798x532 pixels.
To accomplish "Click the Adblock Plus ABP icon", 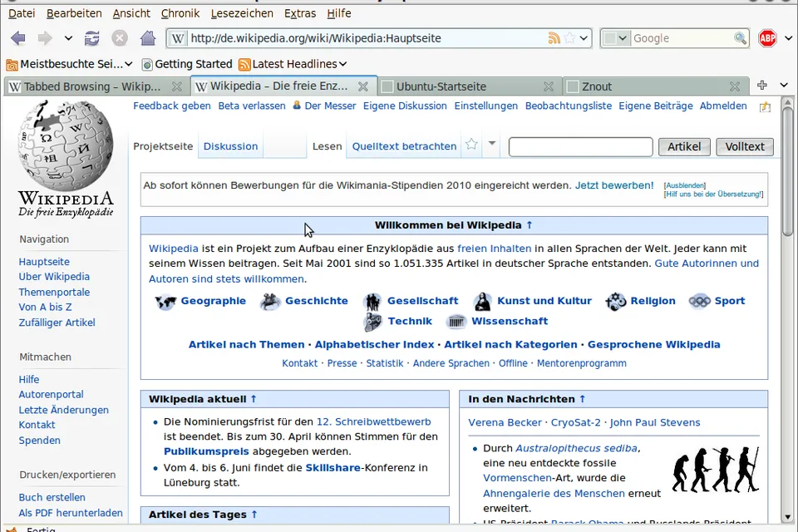I will [x=767, y=38].
